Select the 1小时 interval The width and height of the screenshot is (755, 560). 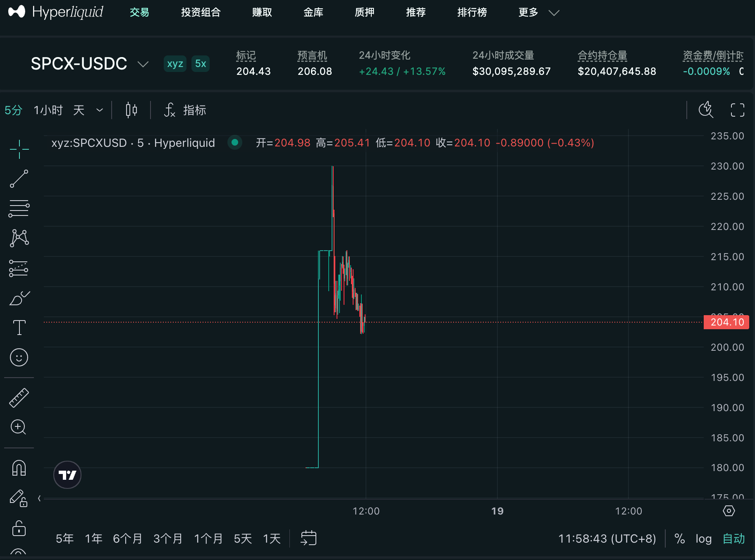(48, 110)
